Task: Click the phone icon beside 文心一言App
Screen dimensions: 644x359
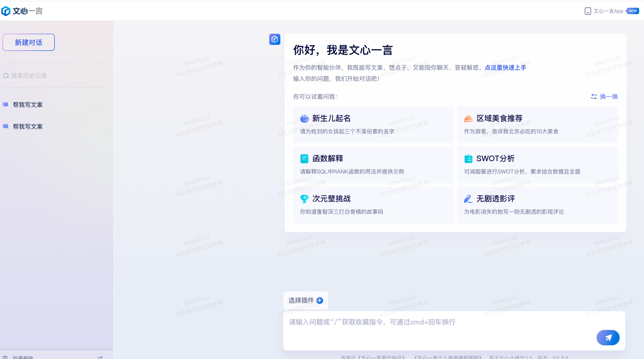Action: tap(588, 11)
